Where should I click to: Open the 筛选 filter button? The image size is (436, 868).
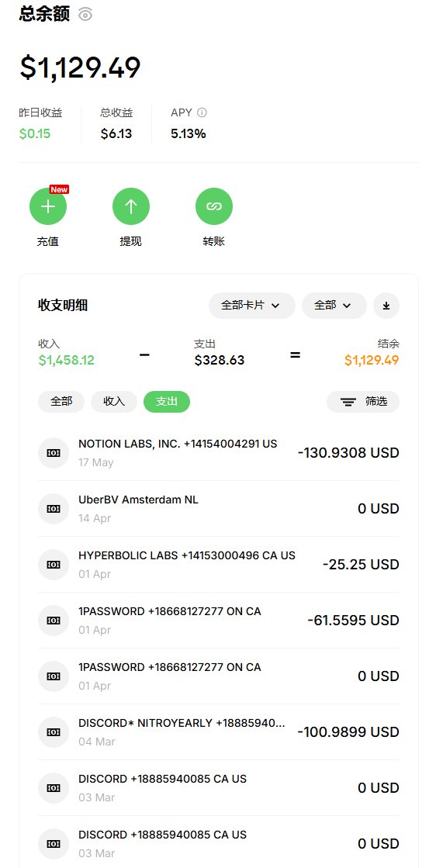click(x=363, y=402)
